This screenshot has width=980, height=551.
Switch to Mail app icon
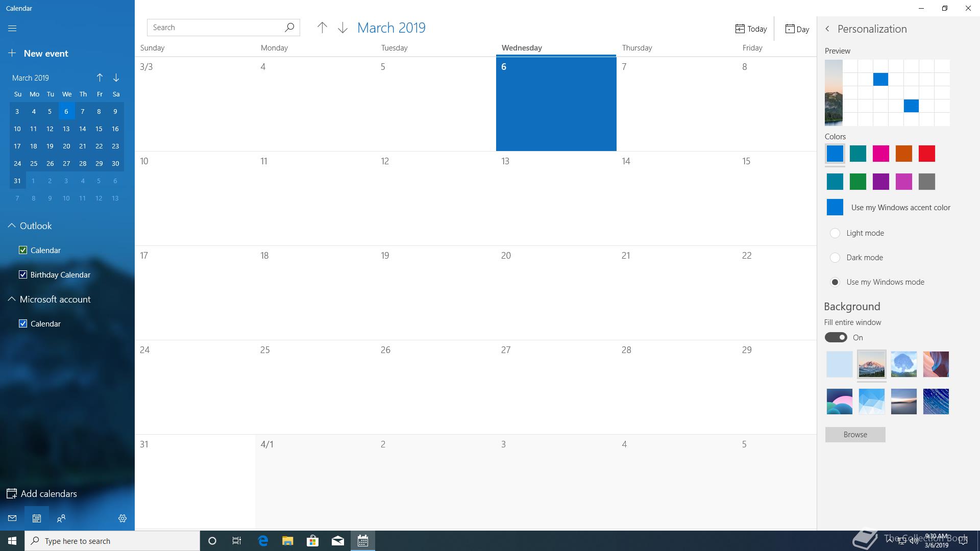pos(12,518)
